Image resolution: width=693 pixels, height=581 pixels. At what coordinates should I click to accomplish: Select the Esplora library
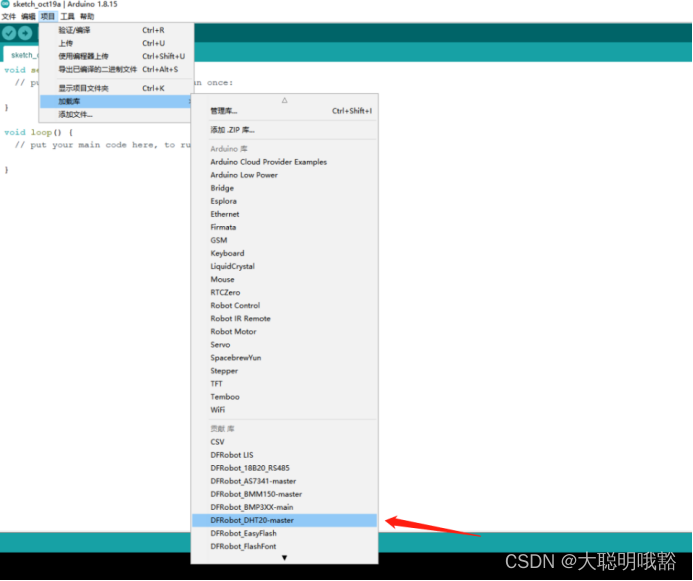(x=285, y=201)
